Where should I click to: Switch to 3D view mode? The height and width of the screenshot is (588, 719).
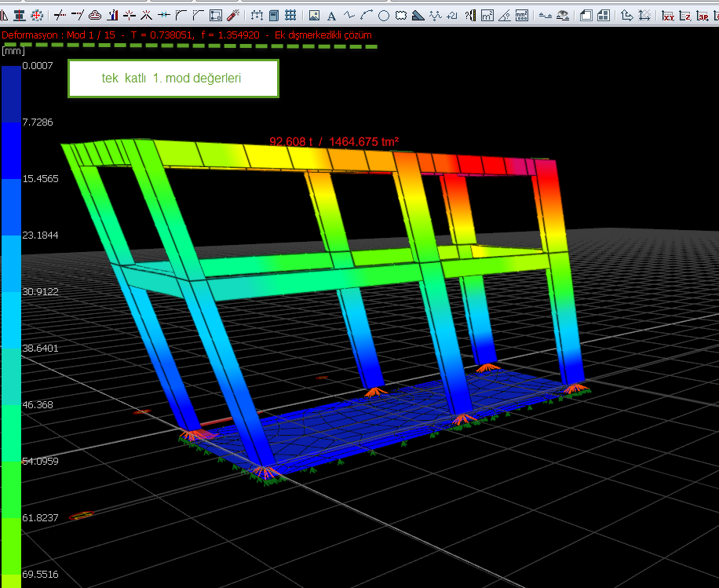pyautogui.click(x=703, y=15)
